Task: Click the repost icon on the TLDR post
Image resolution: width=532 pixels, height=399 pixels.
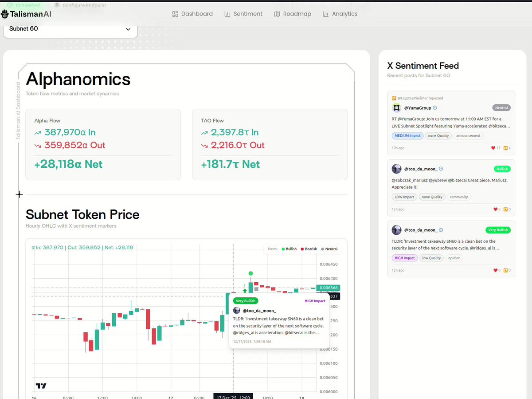Action: (505, 270)
